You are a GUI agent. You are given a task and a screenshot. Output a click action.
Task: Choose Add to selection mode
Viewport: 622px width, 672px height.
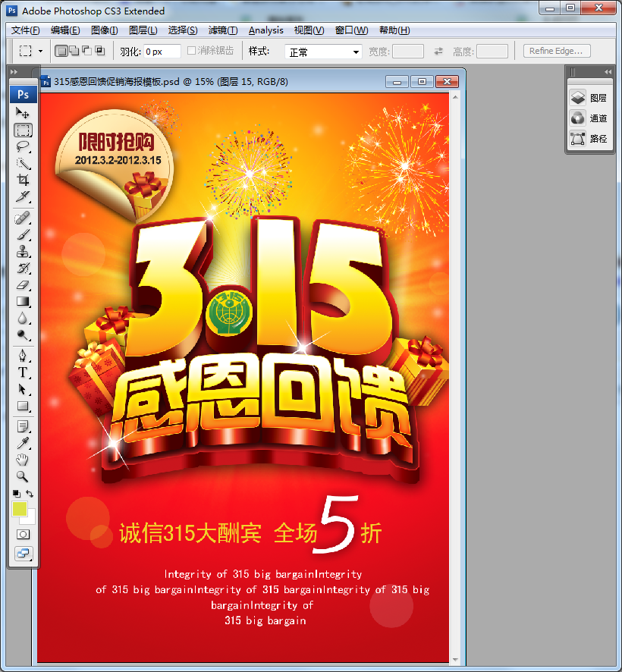(x=74, y=51)
